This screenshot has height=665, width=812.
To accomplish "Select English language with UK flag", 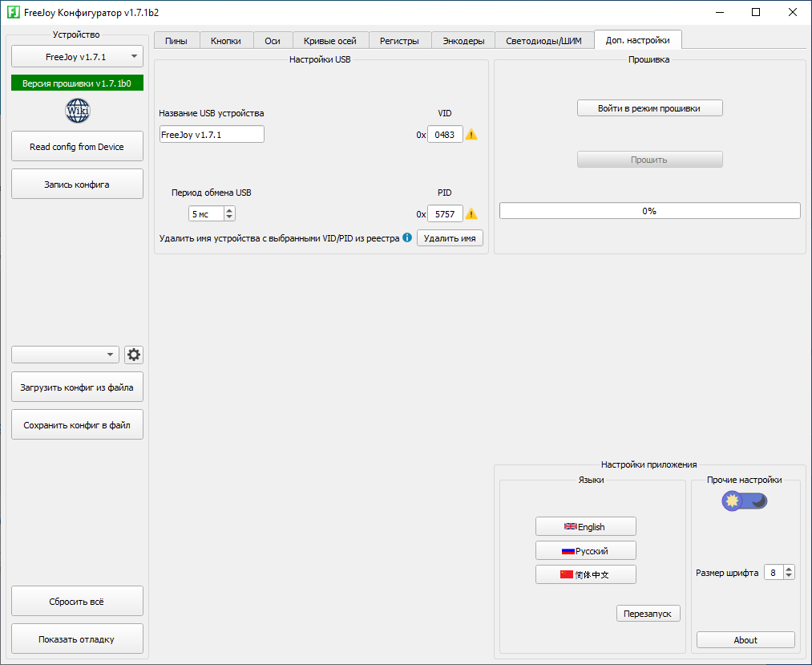I will pyautogui.click(x=585, y=526).
